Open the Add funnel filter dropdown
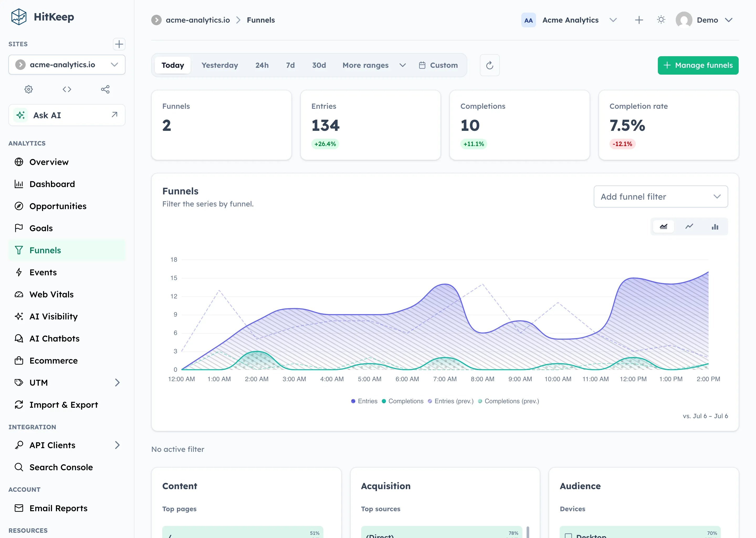The height and width of the screenshot is (538, 756). [x=661, y=197]
